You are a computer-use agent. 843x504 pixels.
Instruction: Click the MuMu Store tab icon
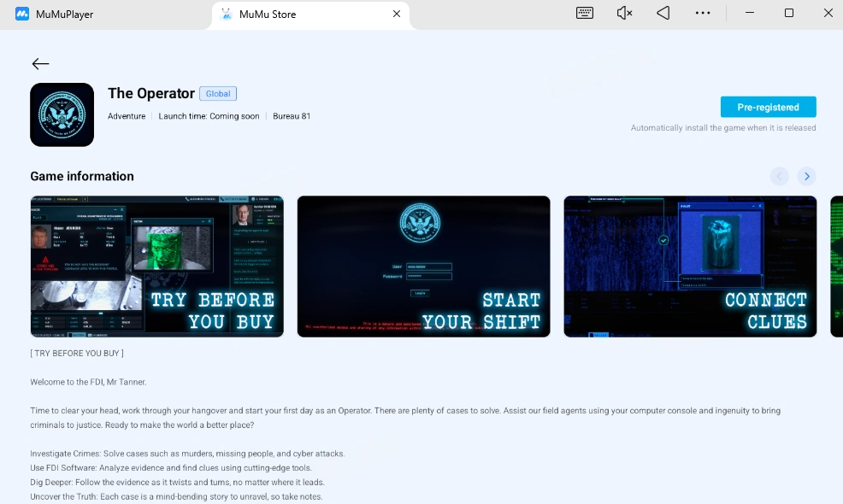227,14
